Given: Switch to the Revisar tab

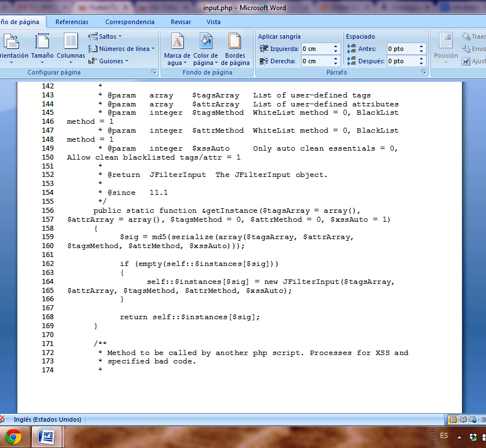Looking at the screenshot, I should pos(181,22).
